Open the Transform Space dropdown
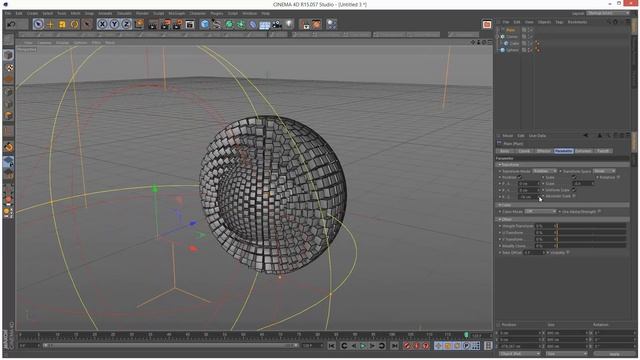Screen dimensions: 640x360 pyautogui.click(x=604, y=171)
